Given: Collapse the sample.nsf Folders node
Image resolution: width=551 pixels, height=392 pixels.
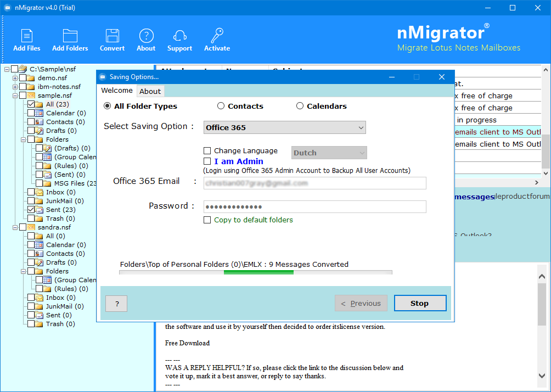Looking at the screenshot, I should pos(23,139).
